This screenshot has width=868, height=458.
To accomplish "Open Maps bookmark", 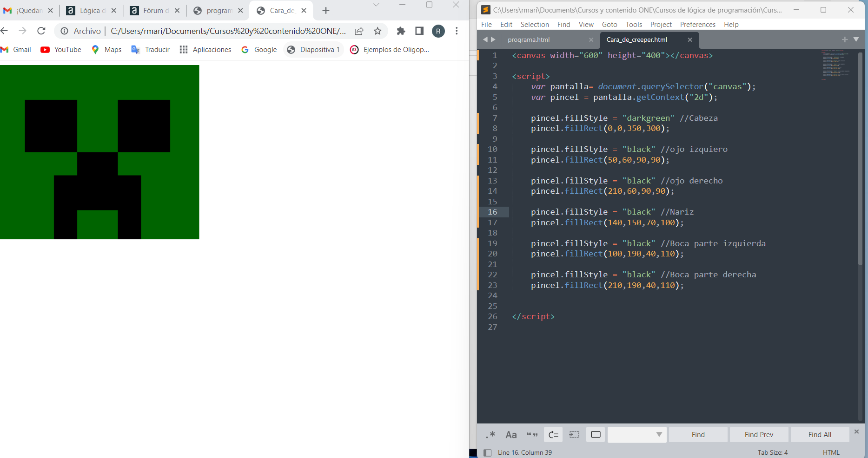I will (x=106, y=50).
